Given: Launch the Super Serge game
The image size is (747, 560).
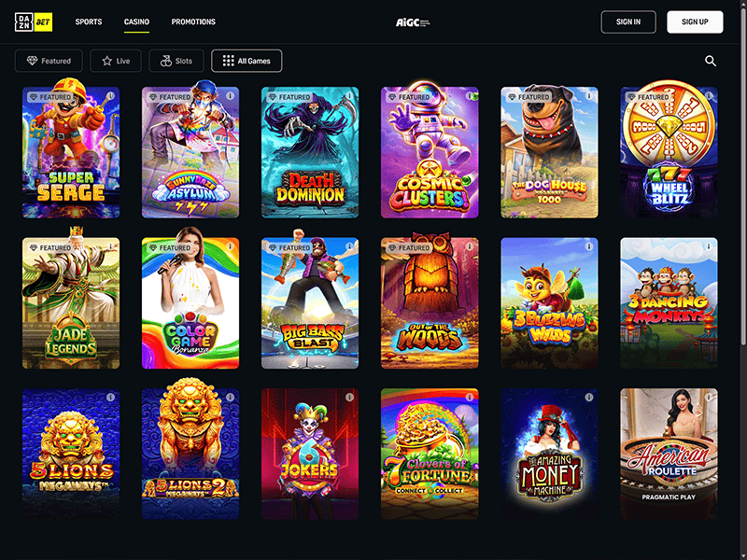Looking at the screenshot, I should coord(71,152).
